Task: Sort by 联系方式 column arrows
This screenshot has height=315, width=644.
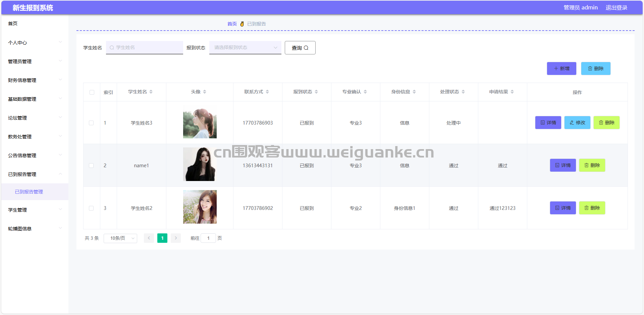Action: point(267,92)
